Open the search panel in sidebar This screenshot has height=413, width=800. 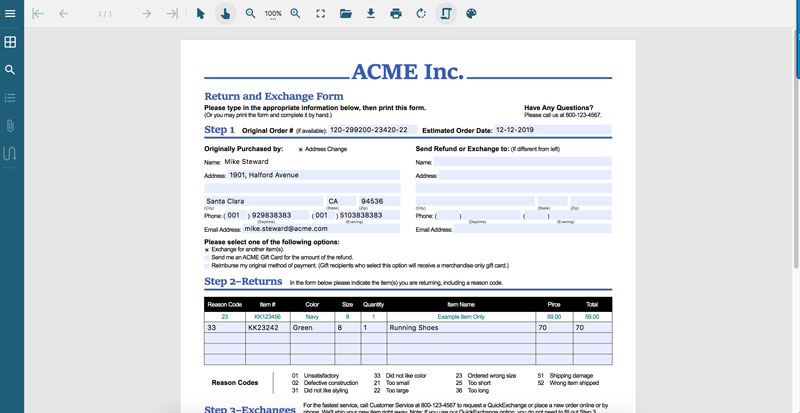[10, 70]
